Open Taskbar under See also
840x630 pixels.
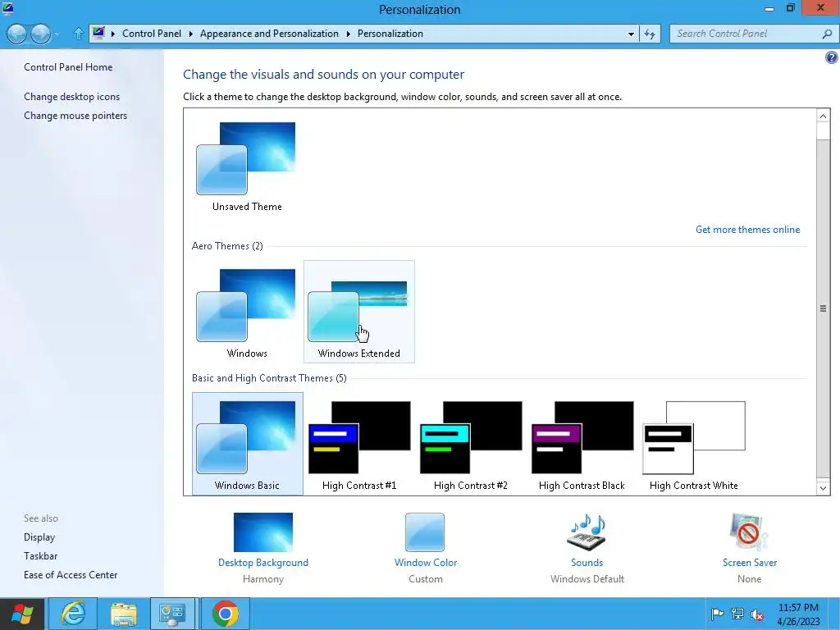click(x=40, y=555)
